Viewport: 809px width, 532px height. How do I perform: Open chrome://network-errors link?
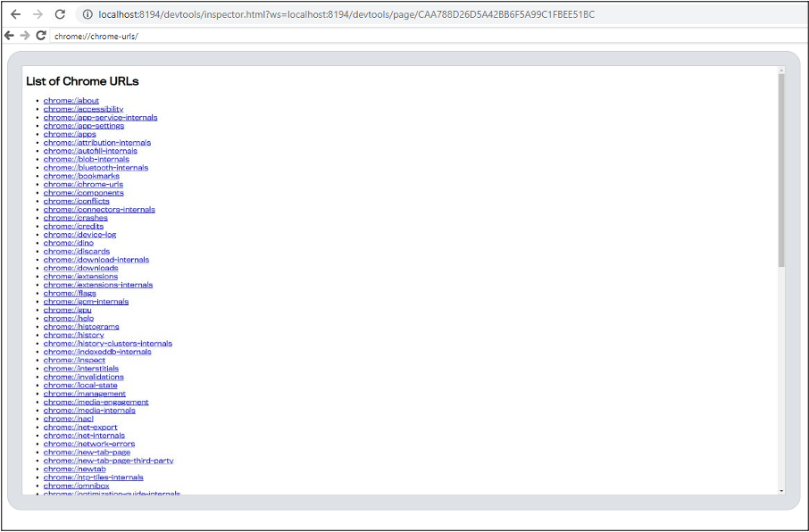[89, 444]
